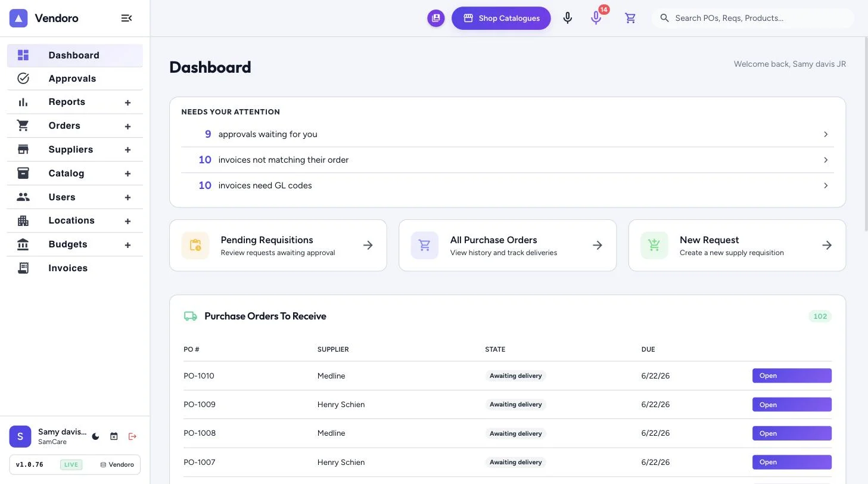868x484 pixels.
Task: Open Dashboard in the sidebar
Action: pos(75,55)
